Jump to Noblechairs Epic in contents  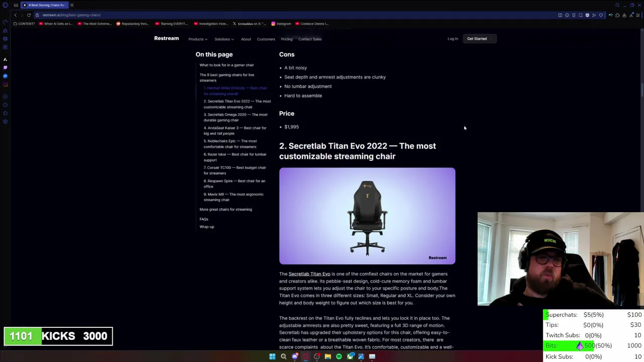click(230, 144)
